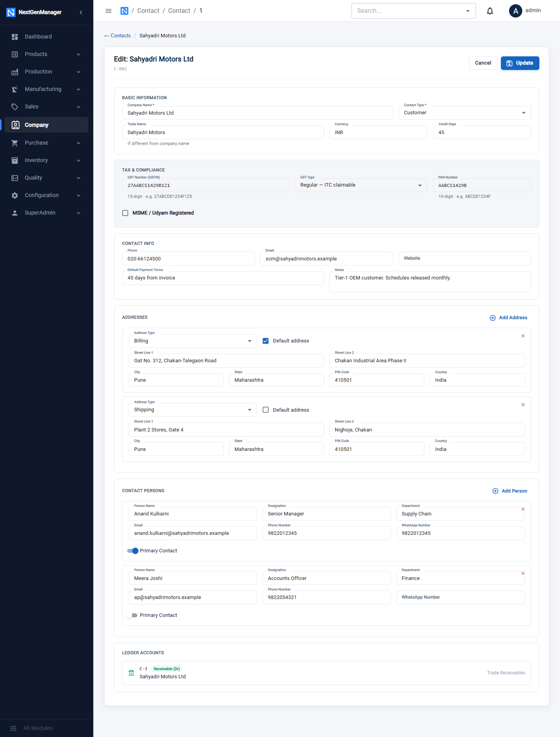The width and height of the screenshot is (560, 737).
Task: Open the Contact Type dropdown
Action: pyautogui.click(x=465, y=113)
